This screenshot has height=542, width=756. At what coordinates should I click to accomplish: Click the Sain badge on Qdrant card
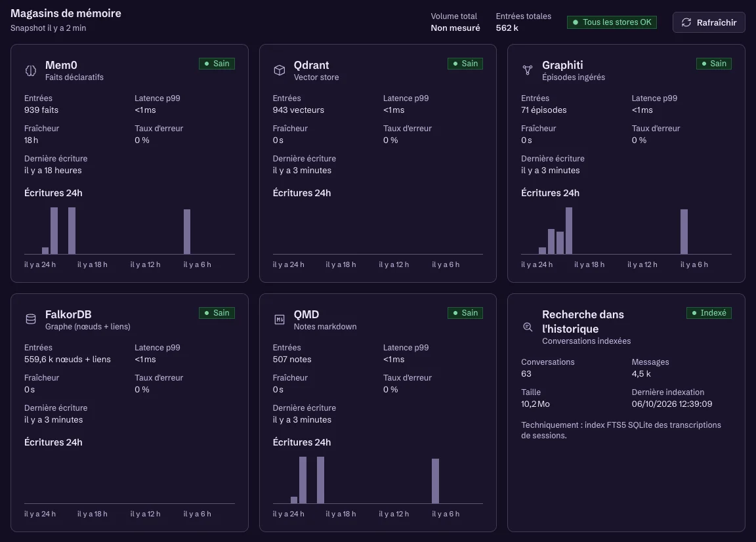tap(465, 63)
